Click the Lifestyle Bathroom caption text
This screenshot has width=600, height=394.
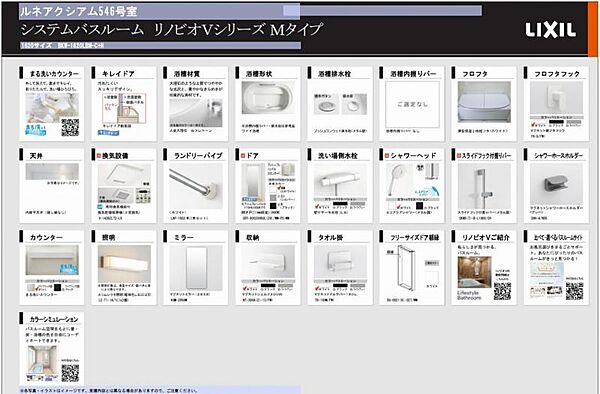pyautogui.click(x=470, y=295)
